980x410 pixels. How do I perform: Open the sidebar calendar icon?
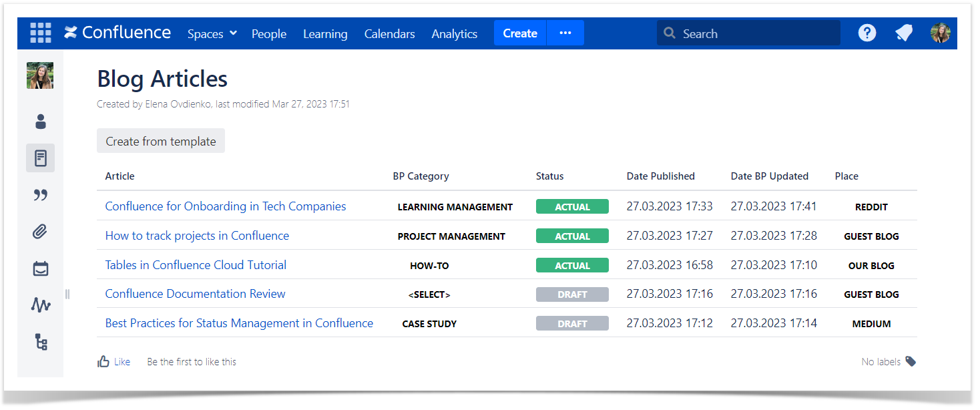[41, 268]
